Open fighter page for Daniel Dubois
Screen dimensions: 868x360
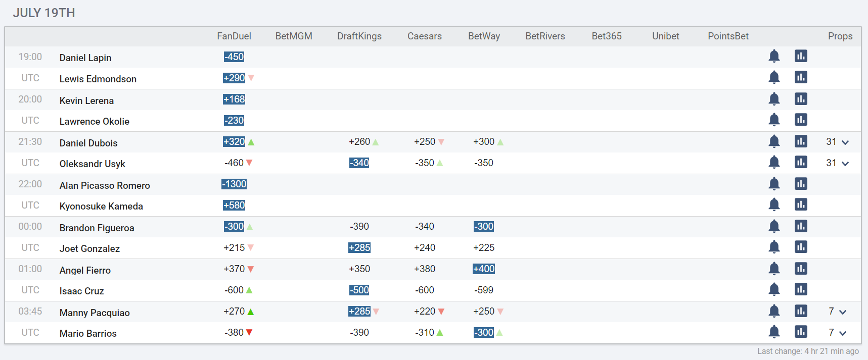pyautogui.click(x=88, y=143)
